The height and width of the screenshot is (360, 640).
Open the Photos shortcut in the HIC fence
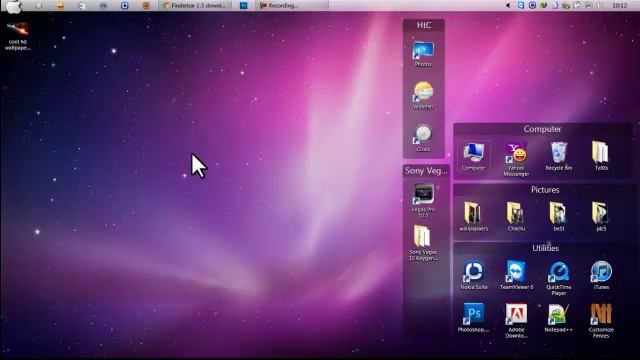tap(423, 54)
